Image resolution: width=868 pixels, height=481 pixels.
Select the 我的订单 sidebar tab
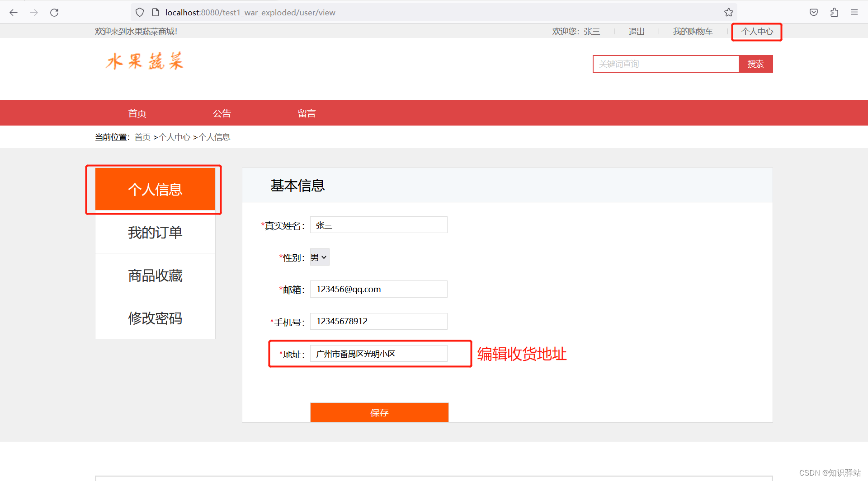point(155,232)
